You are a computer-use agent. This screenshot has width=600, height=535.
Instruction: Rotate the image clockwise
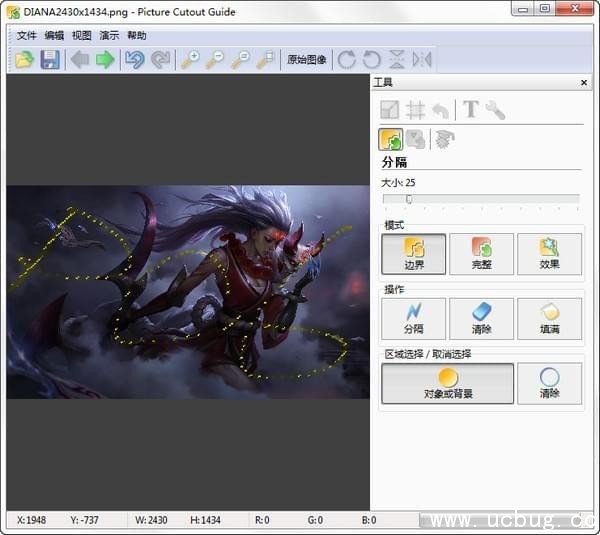coord(347,60)
